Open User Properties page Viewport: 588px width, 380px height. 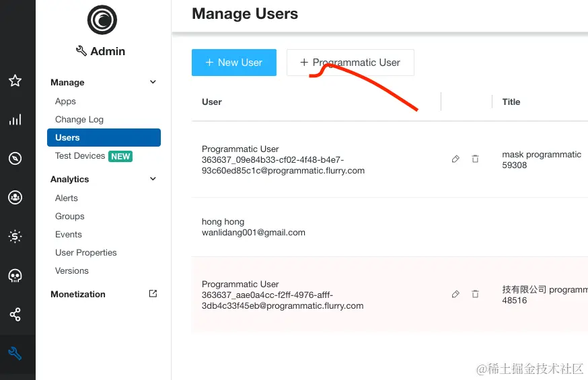(86, 253)
